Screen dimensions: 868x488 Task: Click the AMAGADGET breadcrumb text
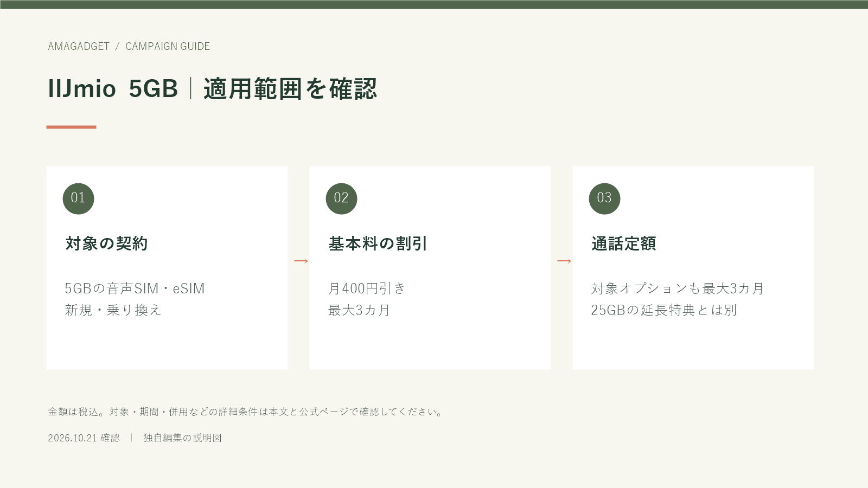click(79, 47)
